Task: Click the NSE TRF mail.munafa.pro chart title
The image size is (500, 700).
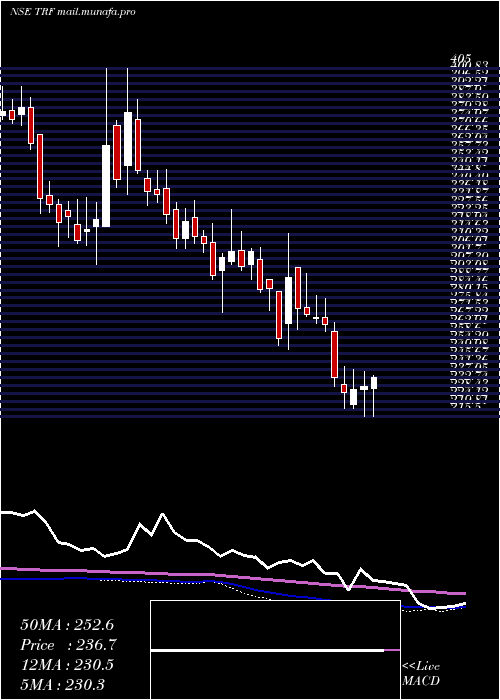Action: (72, 12)
